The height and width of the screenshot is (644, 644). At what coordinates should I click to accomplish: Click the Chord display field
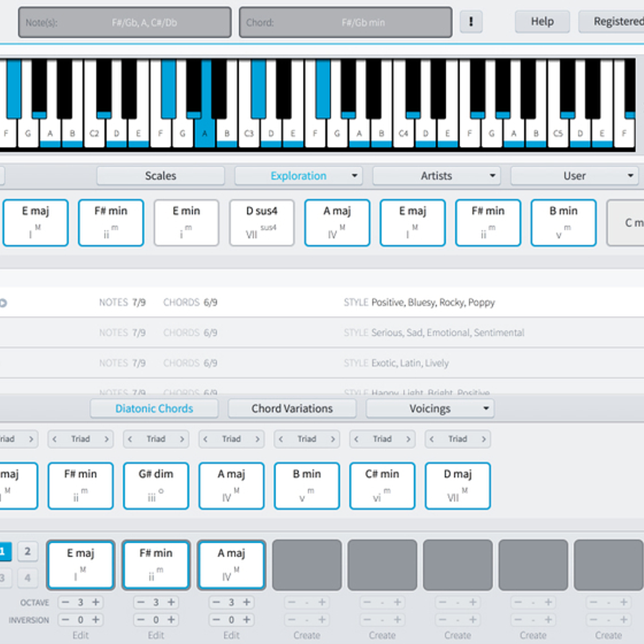(x=345, y=23)
